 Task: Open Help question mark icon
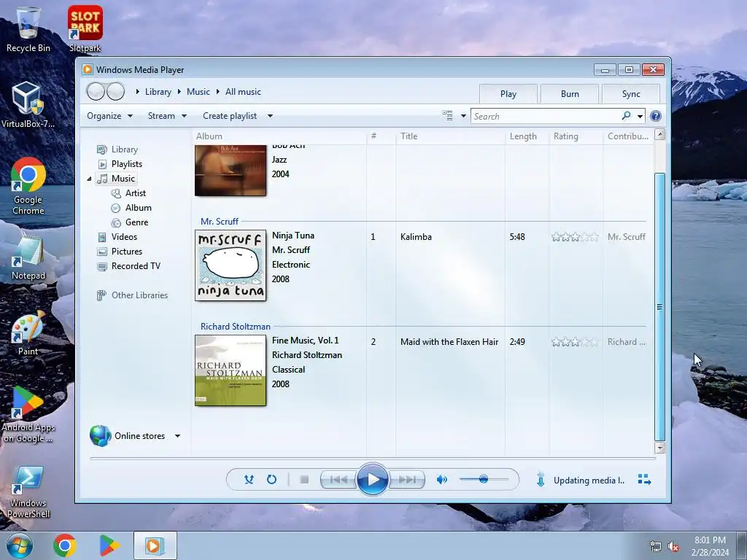pos(656,116)
